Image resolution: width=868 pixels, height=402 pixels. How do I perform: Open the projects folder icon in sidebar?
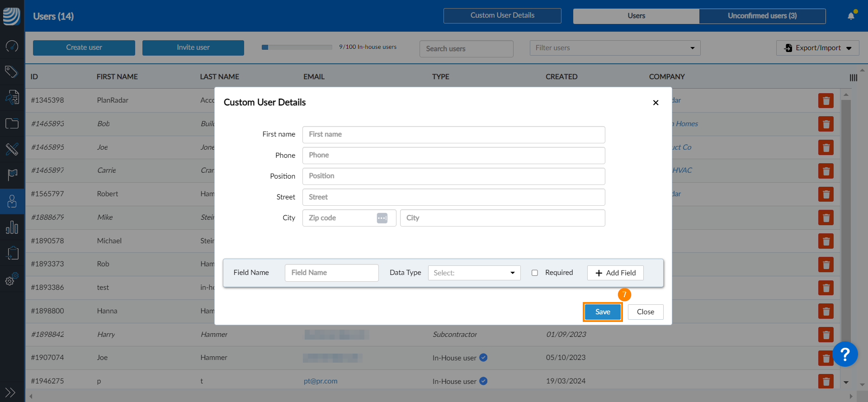pyautogui.click(x=12, y=123)
